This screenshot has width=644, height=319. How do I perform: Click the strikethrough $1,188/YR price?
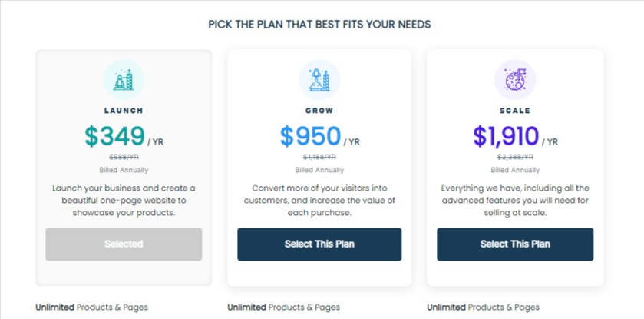coord(319,157)
